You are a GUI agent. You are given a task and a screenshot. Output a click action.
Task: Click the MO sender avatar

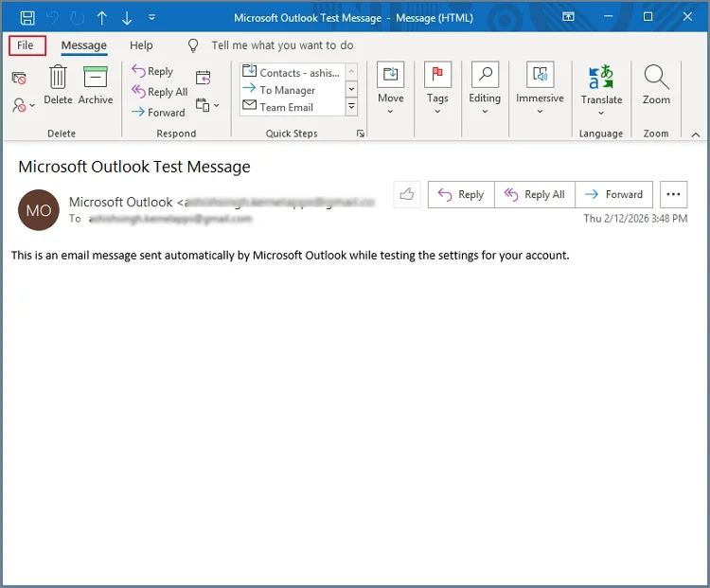[x=39, y=210]
